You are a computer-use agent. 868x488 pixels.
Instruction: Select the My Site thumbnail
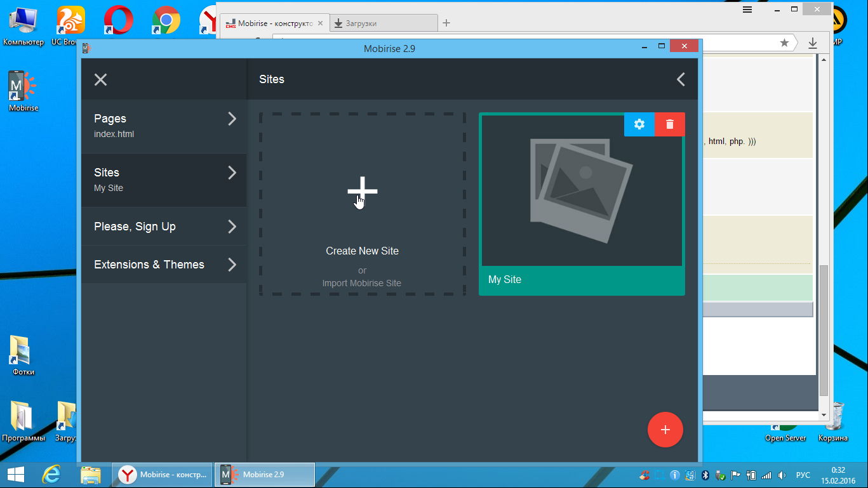point(581,190)
